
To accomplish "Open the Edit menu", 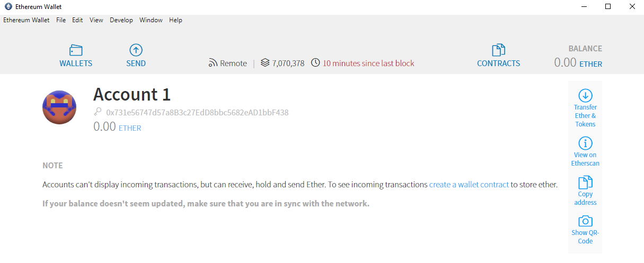I will tap(77, 20).
